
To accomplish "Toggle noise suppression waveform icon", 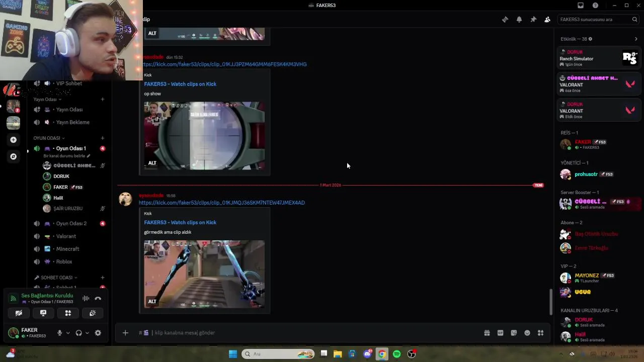I will [x=86, y=299].
